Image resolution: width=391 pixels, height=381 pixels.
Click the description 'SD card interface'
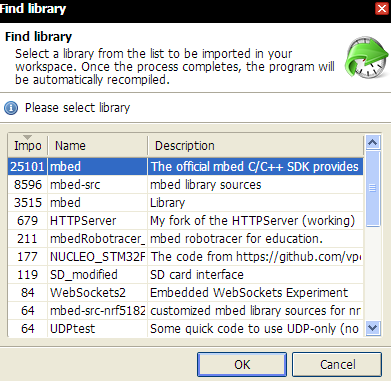[x=197, y=275]
